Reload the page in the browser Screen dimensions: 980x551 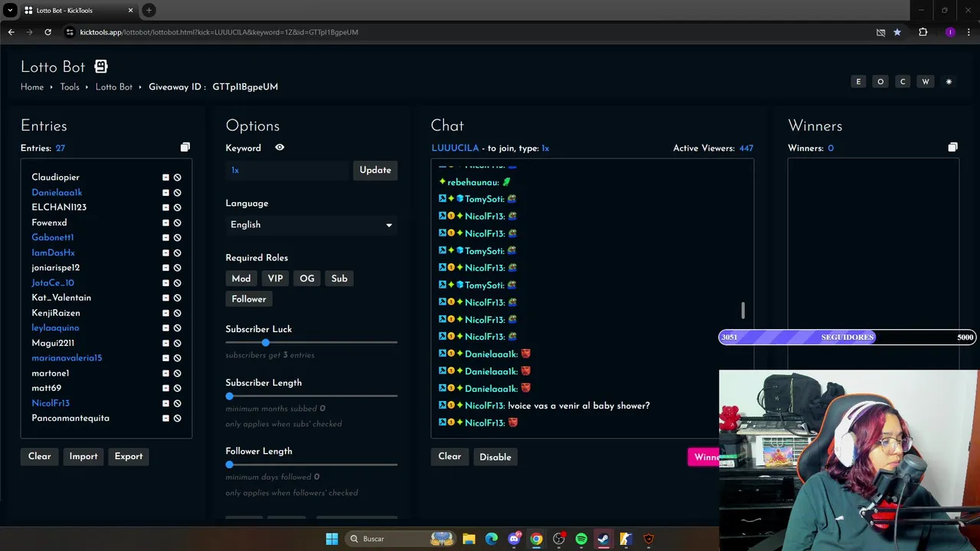pos(47,32)
